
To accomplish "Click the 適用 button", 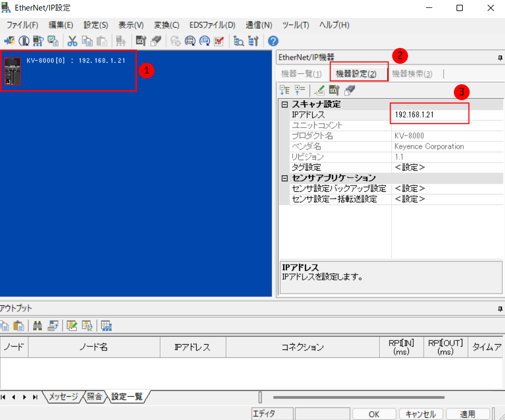I will 468,414.
